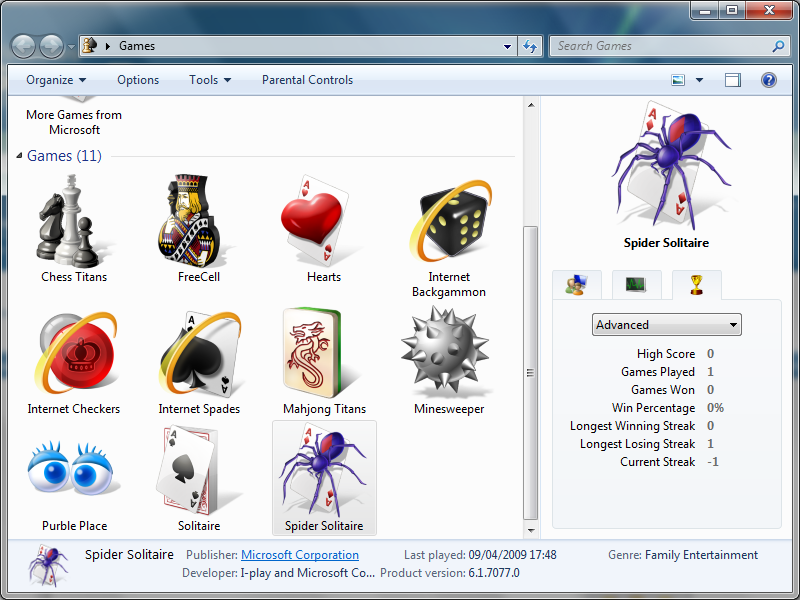Viewport: 800px width, 600px height.
Task: Expand the address bar history dropdown arrow
Action: click(507, 46)
